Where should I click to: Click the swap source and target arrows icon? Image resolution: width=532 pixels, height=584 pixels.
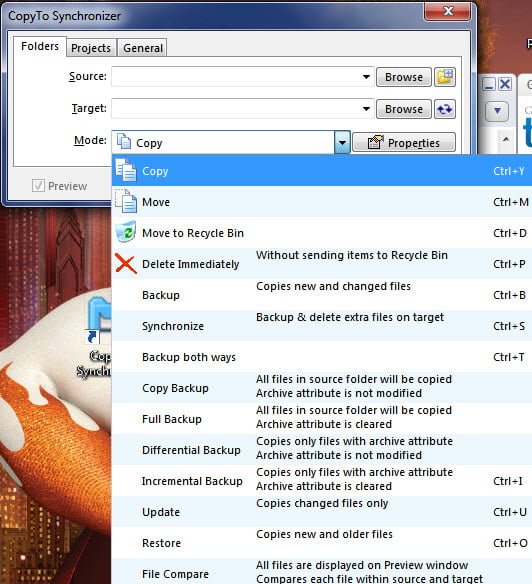[x=445, y=109]
